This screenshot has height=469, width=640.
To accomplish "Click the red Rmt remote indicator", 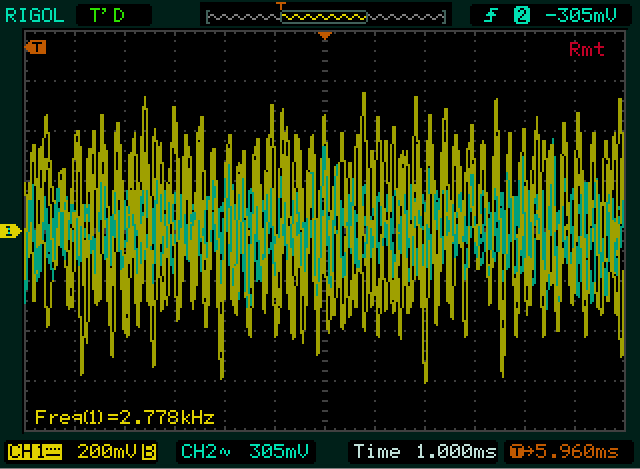I will pyautogui.click(x=586, y=49).
